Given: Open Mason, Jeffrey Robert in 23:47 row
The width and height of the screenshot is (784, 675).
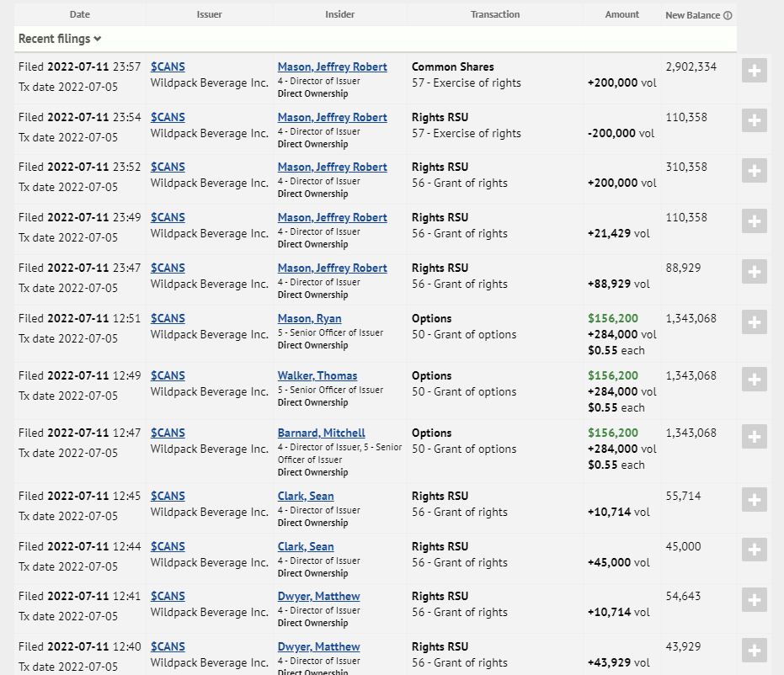Looking at the screenshot, I should (333, 268).
